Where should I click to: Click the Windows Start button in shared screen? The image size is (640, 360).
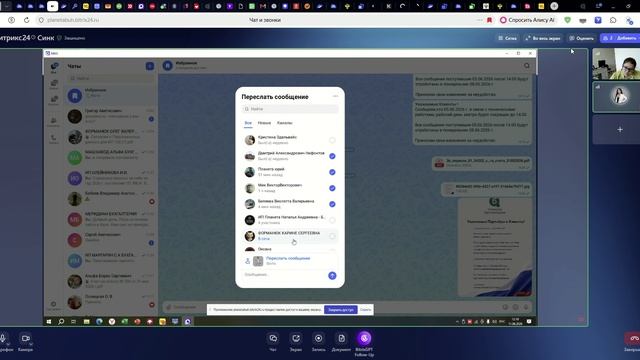point(49,322)
